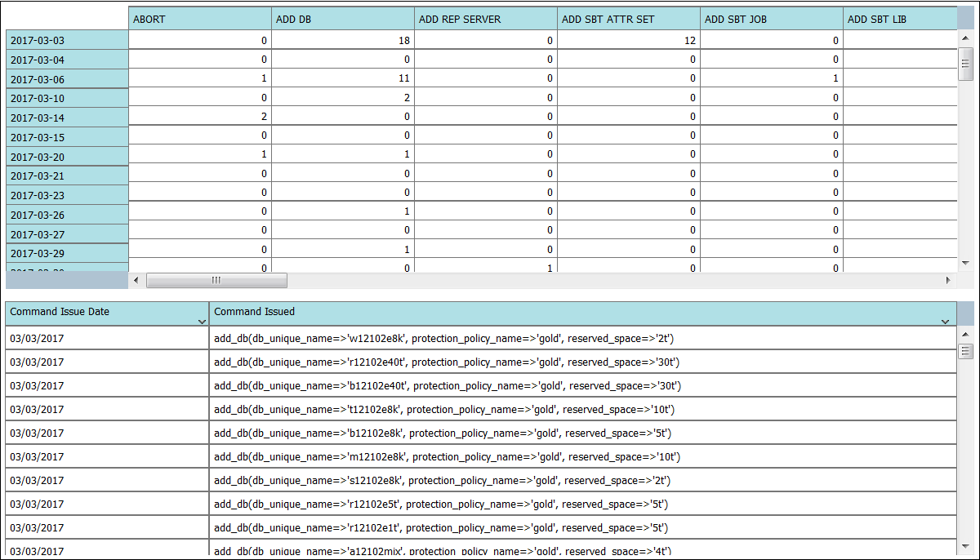Select the add_db command for 'b12102e8k'
This screenshot has width=980, height=560.
tap(583, 433)
